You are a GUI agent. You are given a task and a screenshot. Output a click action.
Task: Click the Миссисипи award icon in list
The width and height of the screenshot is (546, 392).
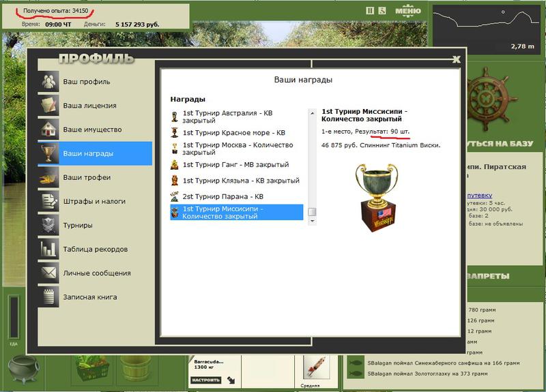tap(175, 212)
